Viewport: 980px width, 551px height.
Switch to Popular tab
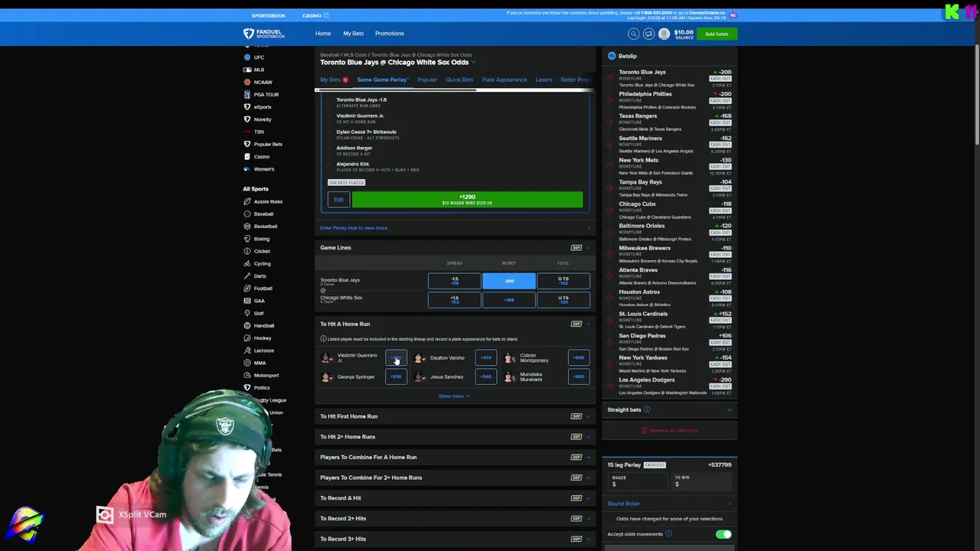point(427,80)
